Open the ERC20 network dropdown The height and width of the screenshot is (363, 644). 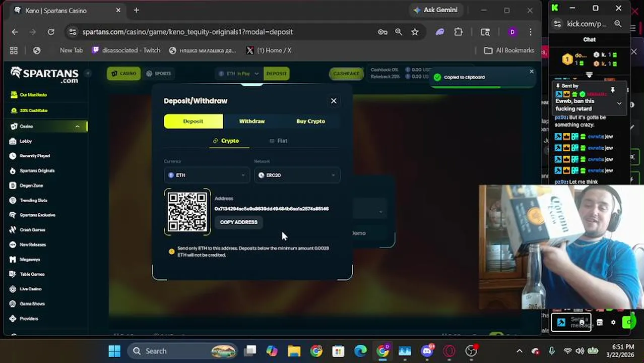pyautogui.click(x=297, y=175)
